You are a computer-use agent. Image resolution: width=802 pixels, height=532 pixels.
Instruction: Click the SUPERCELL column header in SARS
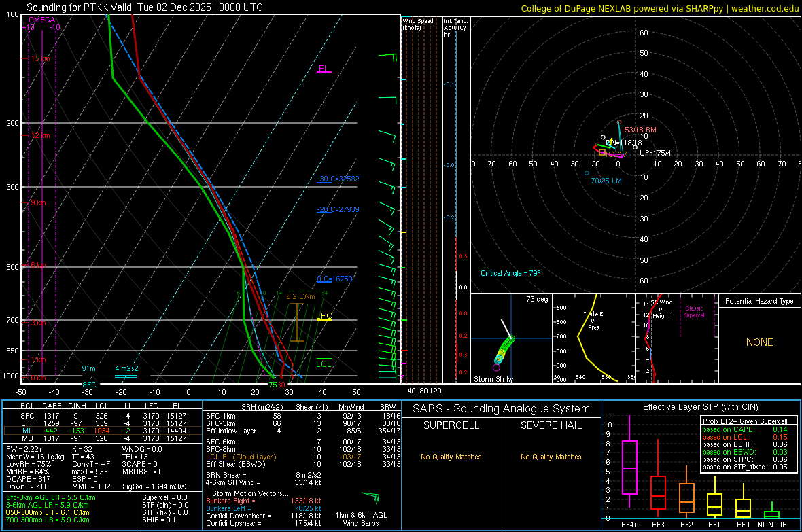[451, 425]
